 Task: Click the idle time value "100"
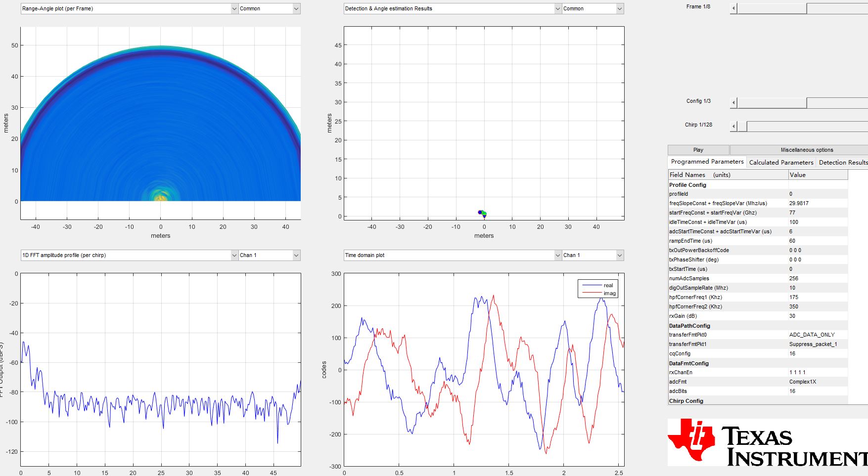[794, 222]
